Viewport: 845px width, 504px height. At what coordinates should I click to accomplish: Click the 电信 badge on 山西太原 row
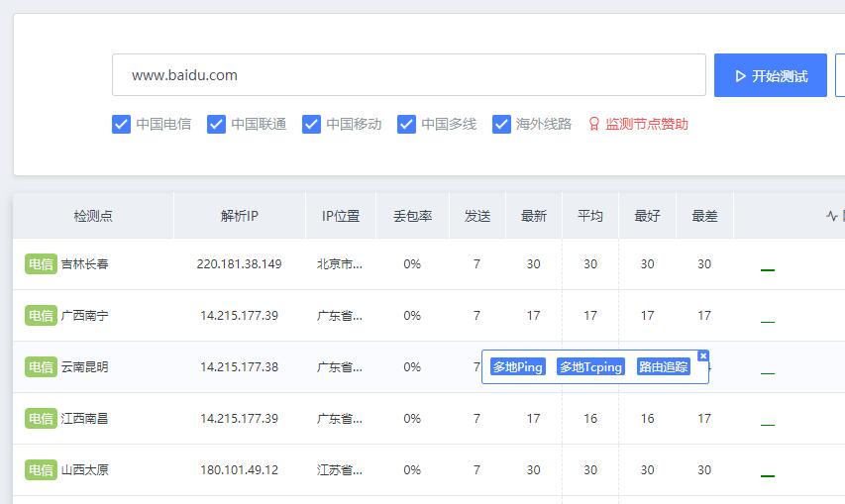41,469
